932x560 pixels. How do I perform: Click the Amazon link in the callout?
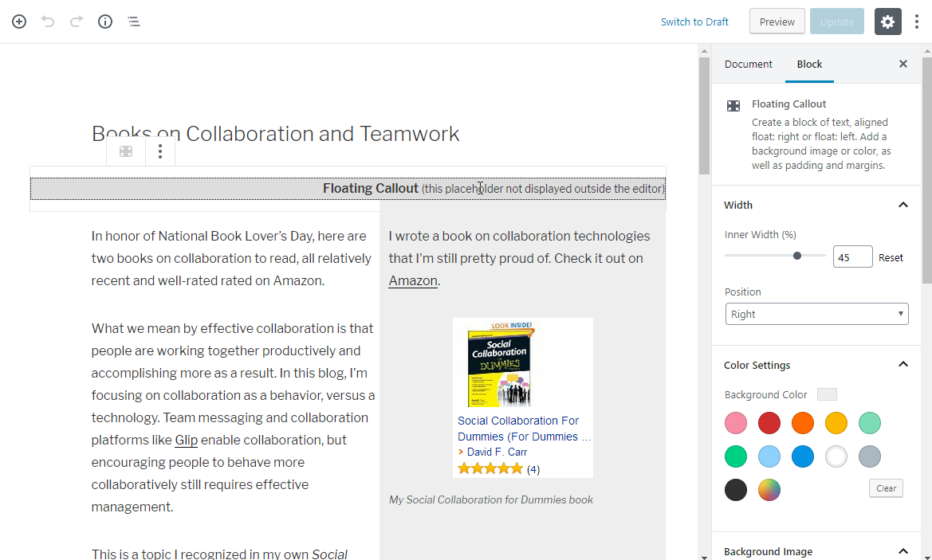click(413, 281)
